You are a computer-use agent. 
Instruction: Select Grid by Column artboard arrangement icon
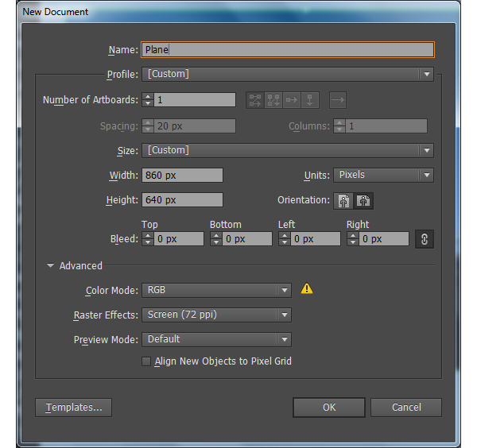tap(273, 100)
